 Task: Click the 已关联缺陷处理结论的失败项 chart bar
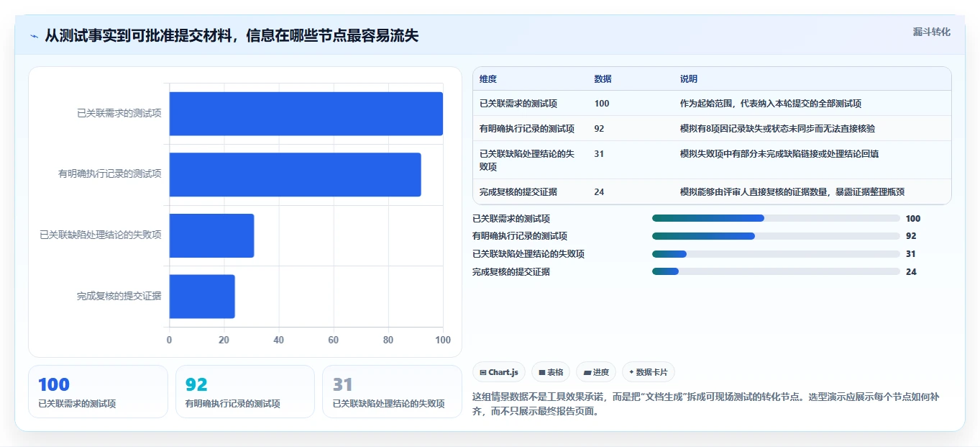tap(212, 235)
